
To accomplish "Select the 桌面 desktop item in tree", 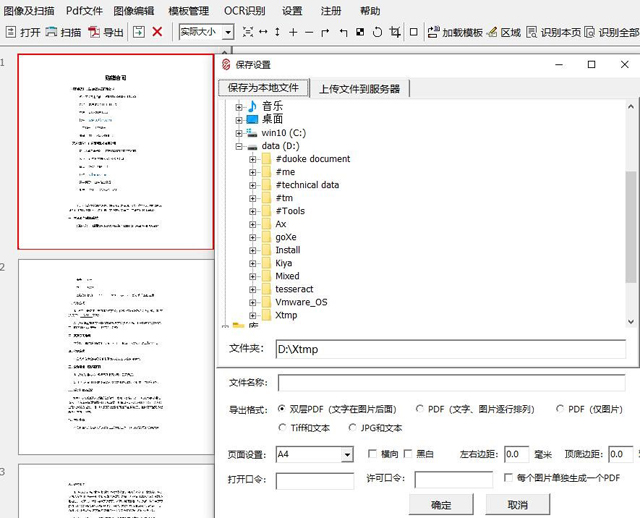I will pyautogui.click(x=272, y=119).
